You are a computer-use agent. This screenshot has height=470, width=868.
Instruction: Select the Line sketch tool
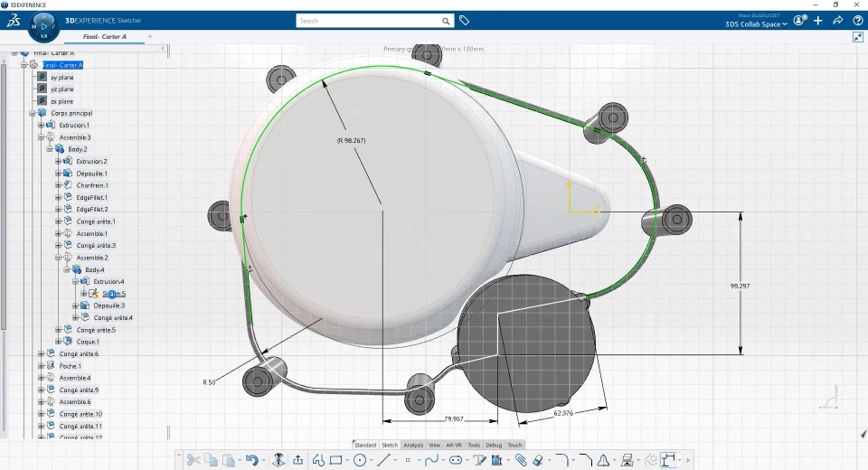tap(383, 459)
